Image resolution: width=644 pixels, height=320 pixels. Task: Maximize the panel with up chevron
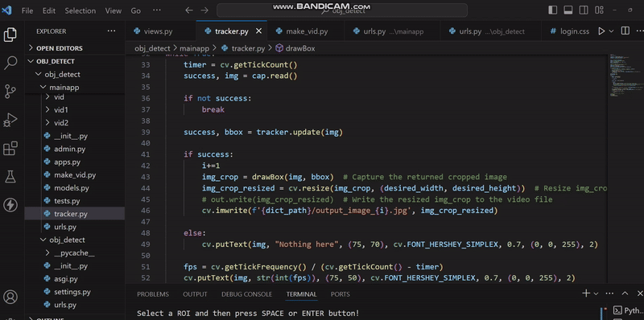pos(625,293)
